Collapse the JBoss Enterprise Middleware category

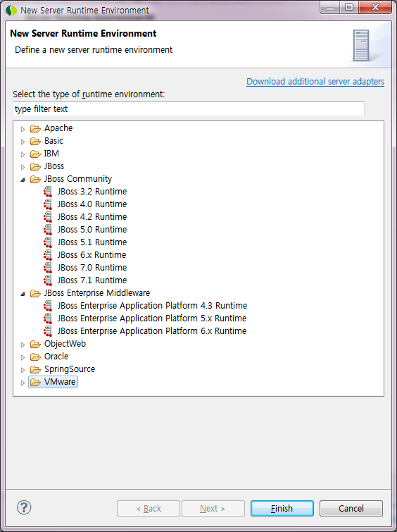[x=23, y=294]
